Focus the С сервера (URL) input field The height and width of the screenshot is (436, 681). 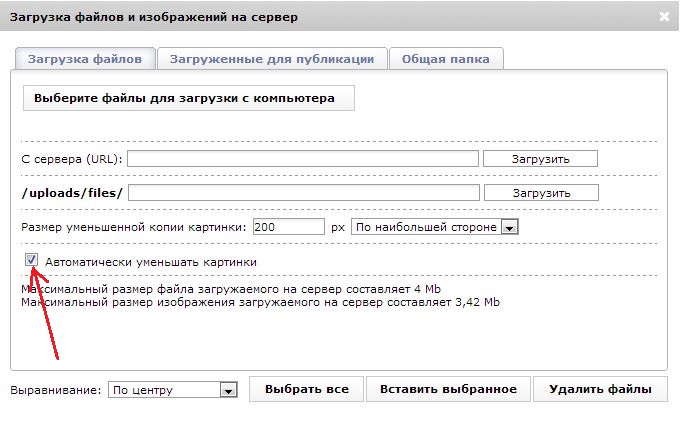click(x=303, y=159)
